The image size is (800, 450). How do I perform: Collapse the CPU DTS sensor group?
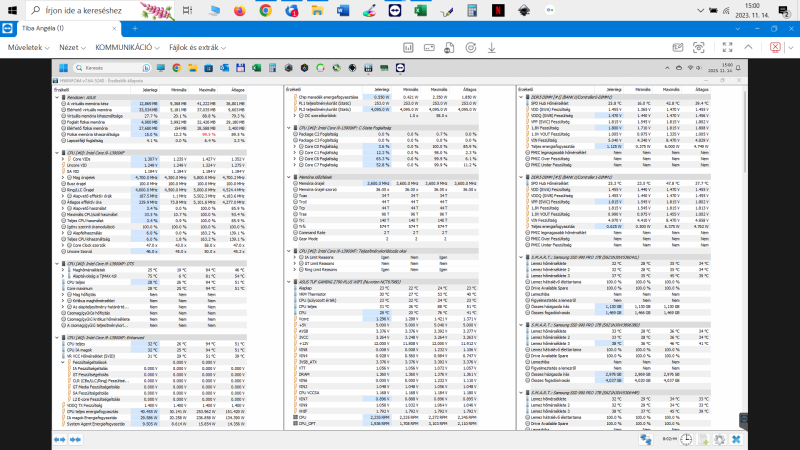point(57,264)
